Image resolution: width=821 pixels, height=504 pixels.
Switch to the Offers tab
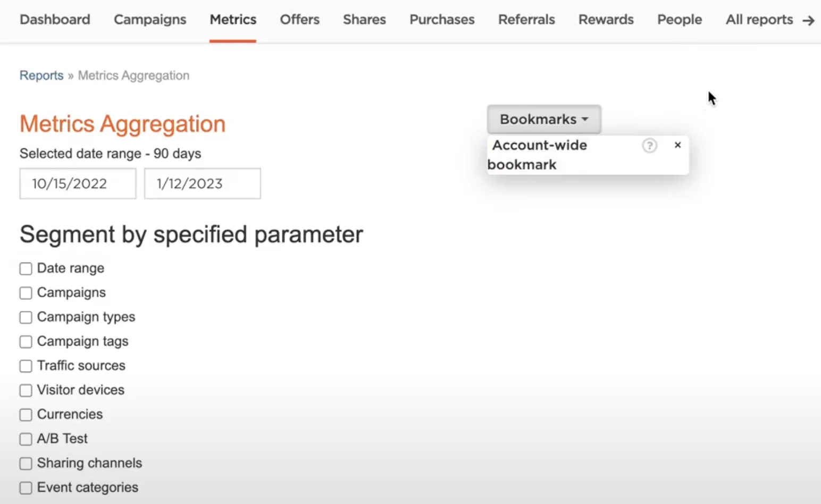(x=300, y=20)
